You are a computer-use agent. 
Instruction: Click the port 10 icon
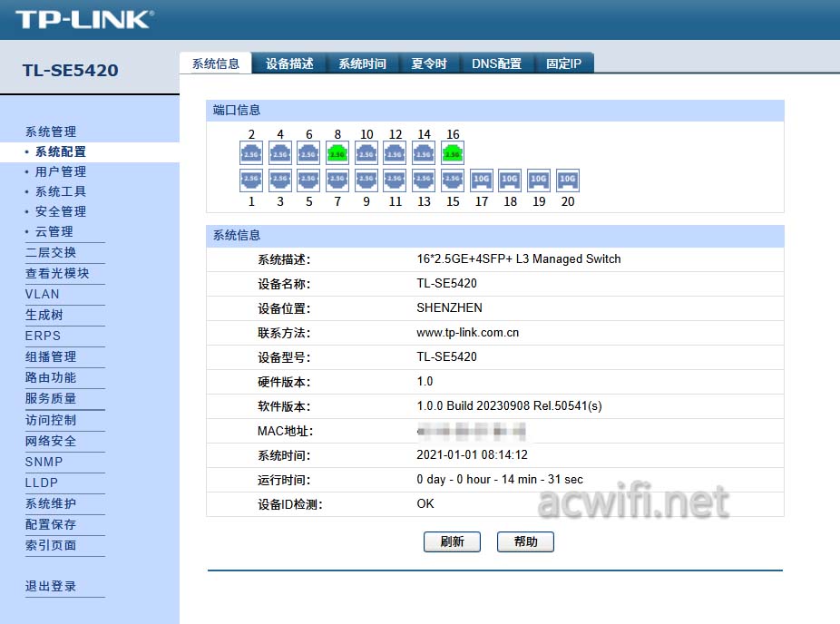pos(366,153)
